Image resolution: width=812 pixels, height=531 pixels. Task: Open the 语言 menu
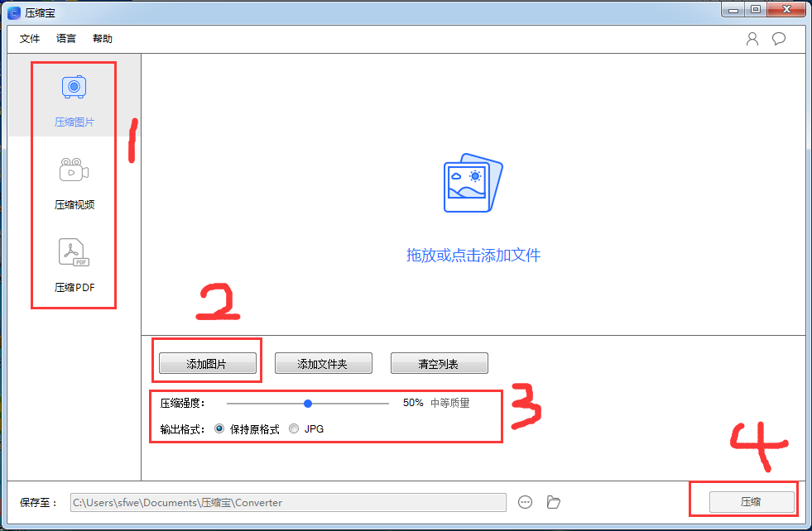pyautogui.click(x=65, y=39)
